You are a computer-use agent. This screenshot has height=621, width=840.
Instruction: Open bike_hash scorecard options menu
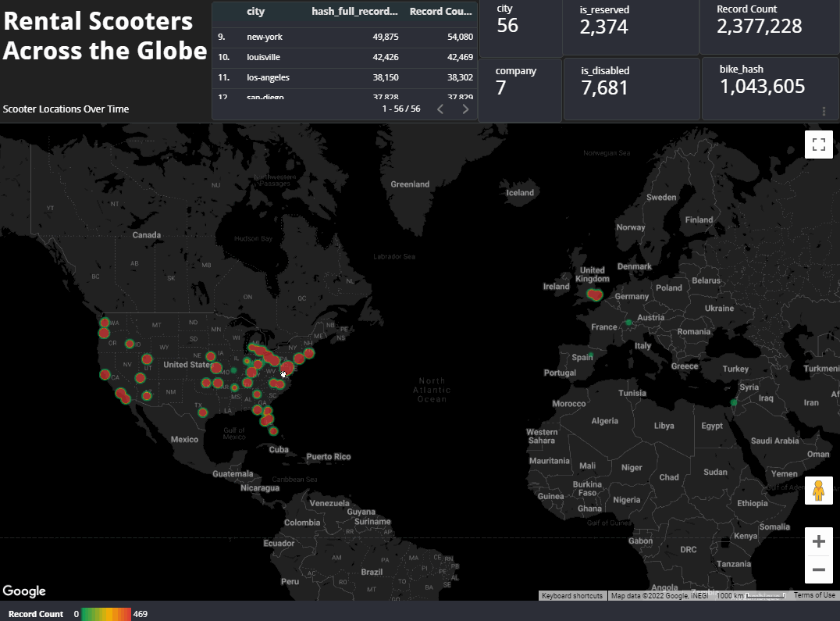pyautogui.click(x=824, y=111)
